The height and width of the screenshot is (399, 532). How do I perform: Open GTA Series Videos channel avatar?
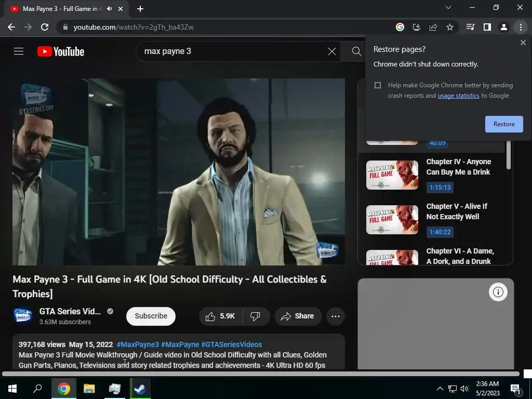click(22, 316)
